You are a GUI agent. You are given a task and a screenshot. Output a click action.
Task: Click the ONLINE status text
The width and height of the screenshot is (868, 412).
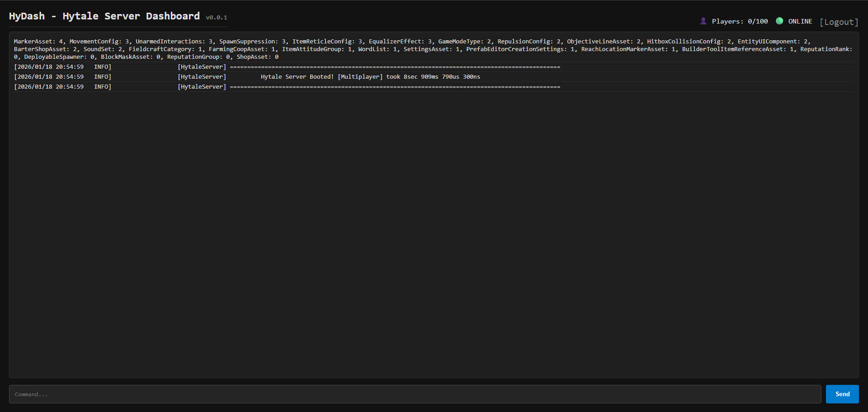coord(800,21)
